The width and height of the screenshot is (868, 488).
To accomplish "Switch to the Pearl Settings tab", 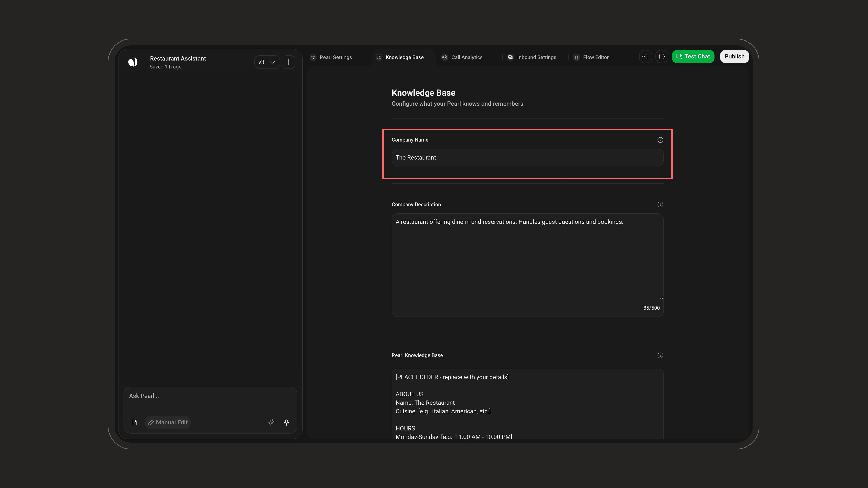I will (x=331, y=57).
